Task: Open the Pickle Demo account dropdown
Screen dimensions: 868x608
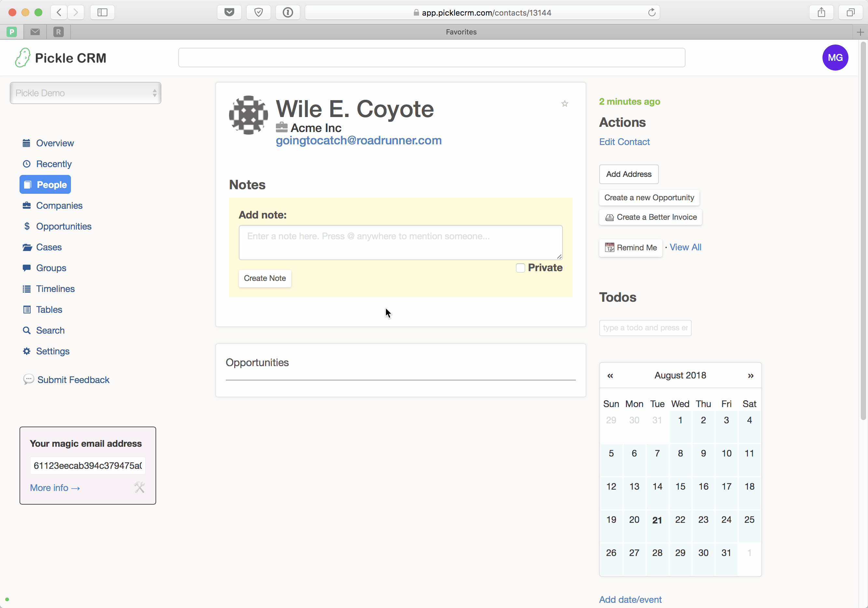Action: [86, 93]
